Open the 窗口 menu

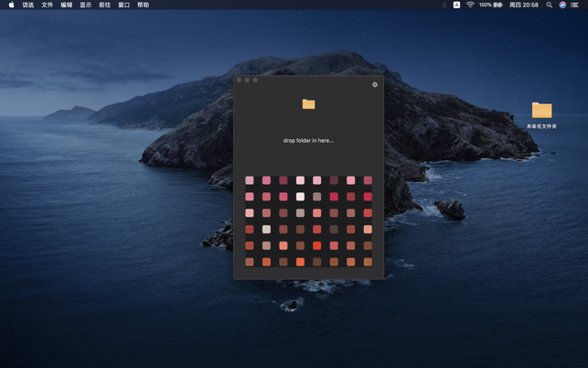coord(123,5)
